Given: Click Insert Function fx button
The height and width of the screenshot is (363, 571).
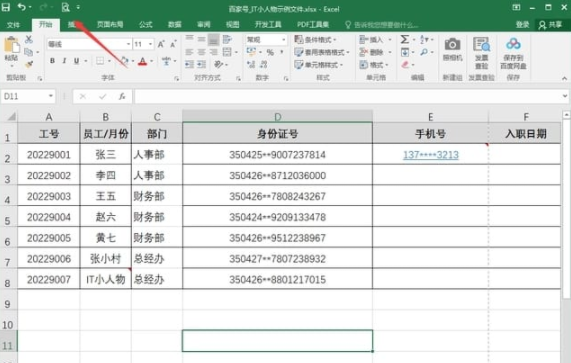Looking at the screenshot, I should tap(122, 96).
